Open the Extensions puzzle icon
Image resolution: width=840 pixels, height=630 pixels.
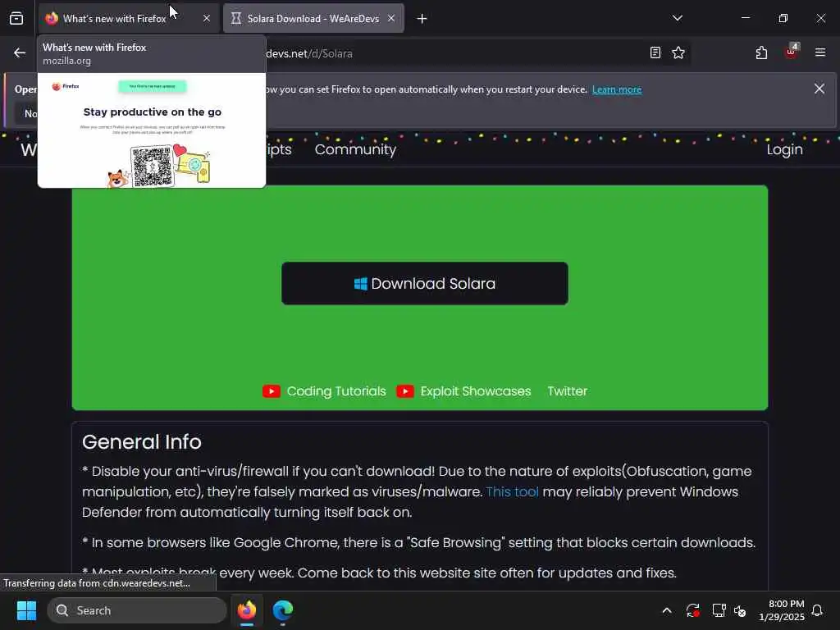pyautogui.click(x=761, y=52)
